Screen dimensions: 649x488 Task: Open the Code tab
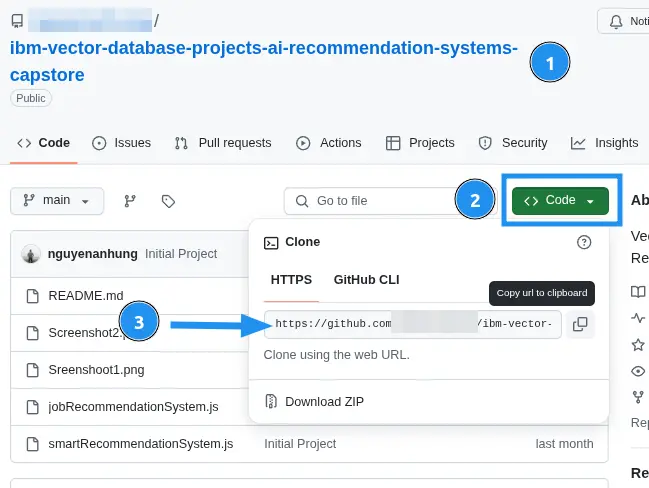coord(43,143)
